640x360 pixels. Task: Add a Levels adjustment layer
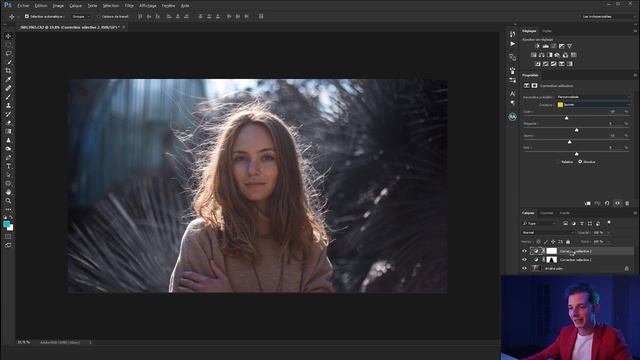coord(545,46)
